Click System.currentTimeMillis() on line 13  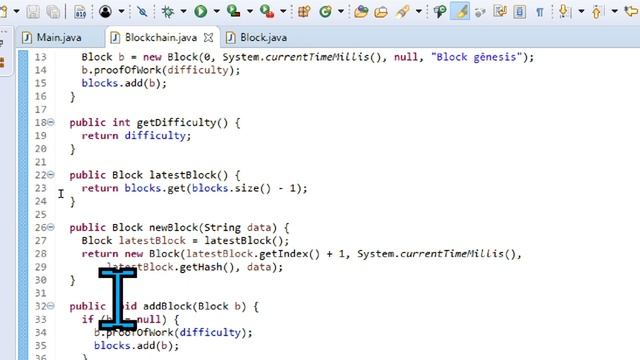coord(302,57)
